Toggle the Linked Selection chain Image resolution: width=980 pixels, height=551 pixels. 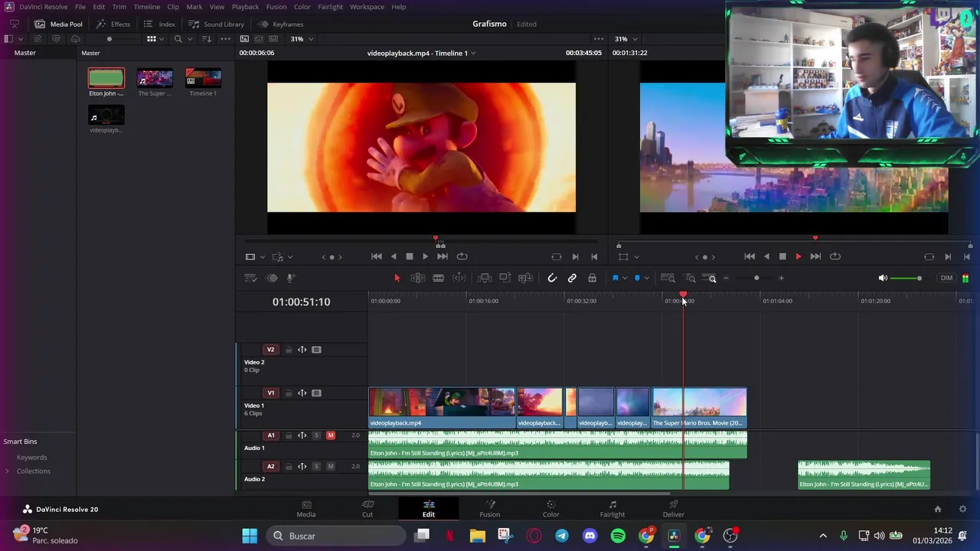tap(572, 278)
